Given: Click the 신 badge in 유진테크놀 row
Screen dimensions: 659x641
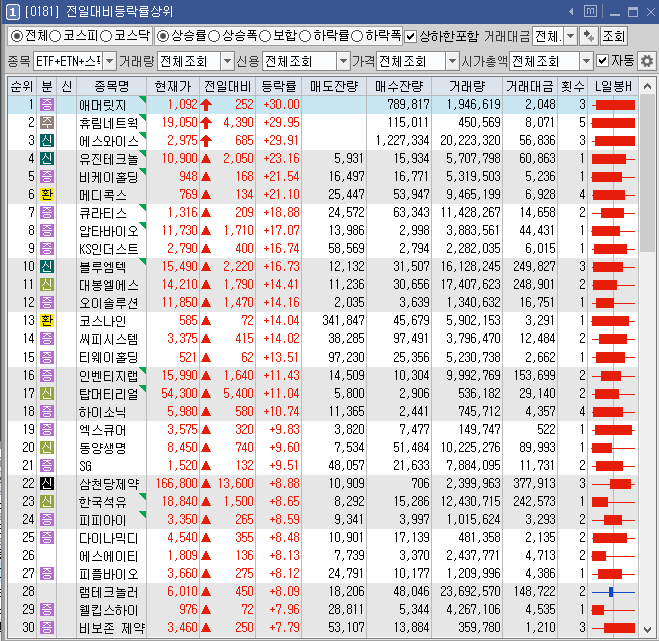Looking at the screenshot, I should click(x=47, y=158).
